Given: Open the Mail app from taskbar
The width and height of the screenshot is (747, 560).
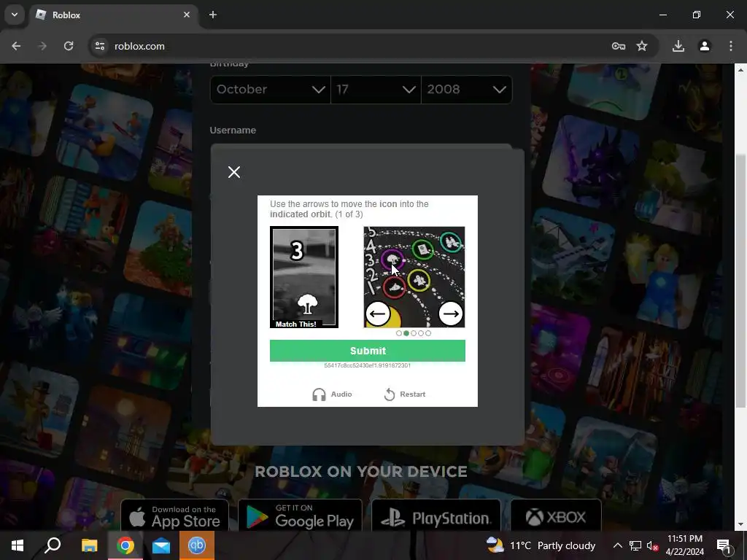Looking at the screenshot, I should tap(161, 545).
